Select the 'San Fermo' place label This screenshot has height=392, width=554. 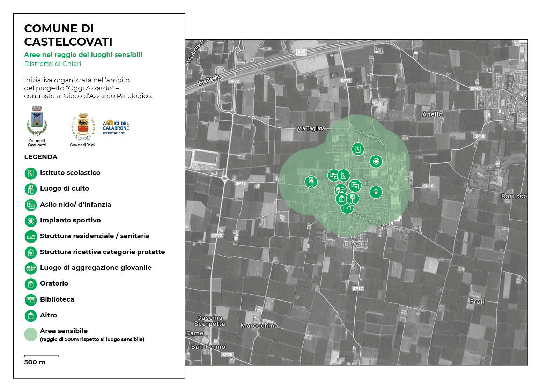tap(208, 347)
